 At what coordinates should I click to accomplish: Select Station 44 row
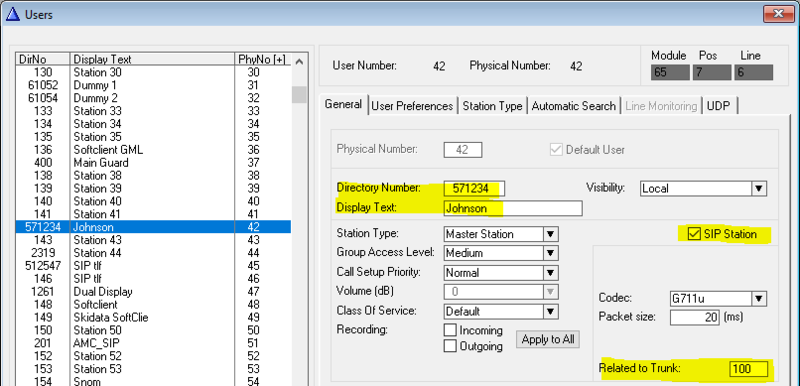(153, 253)
